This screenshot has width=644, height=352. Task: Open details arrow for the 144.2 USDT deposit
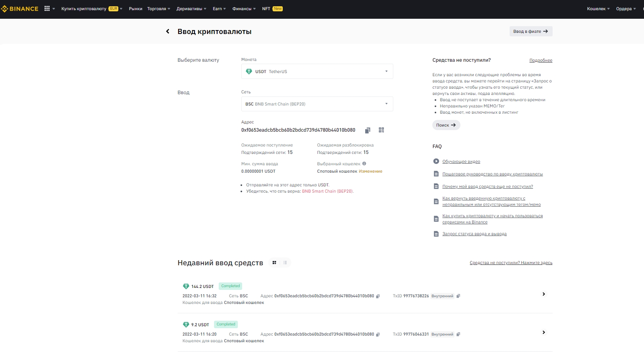tap(544, 294)
